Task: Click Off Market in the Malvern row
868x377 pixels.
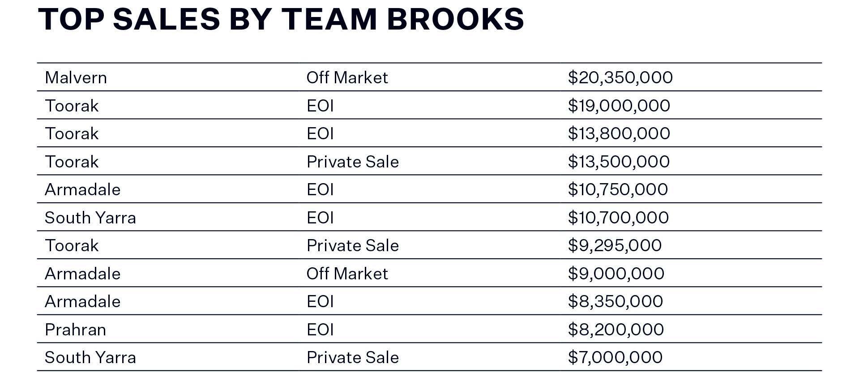Action: click(347, 77)
